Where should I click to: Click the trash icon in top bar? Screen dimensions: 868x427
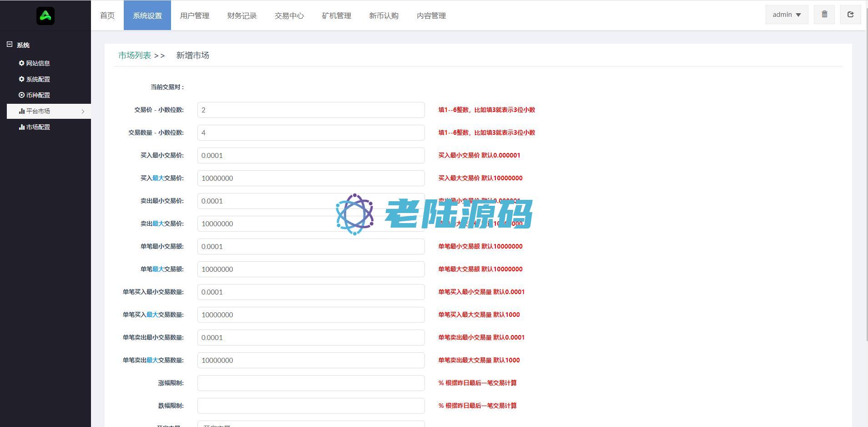[824, 15]
